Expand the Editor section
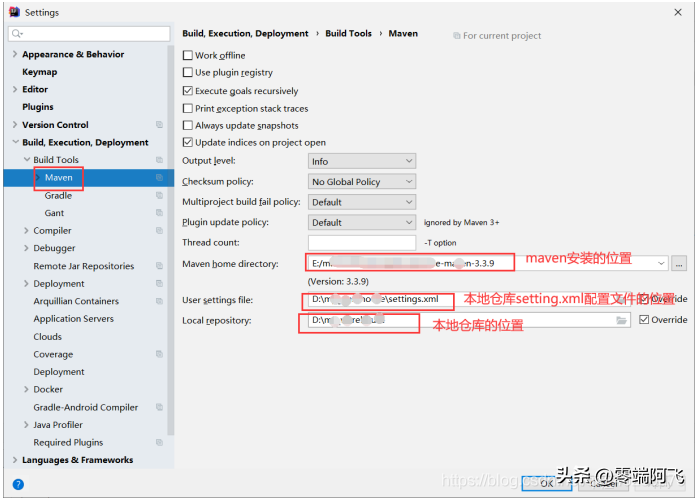Screen dimensions: 699x499 click(15, 89)
